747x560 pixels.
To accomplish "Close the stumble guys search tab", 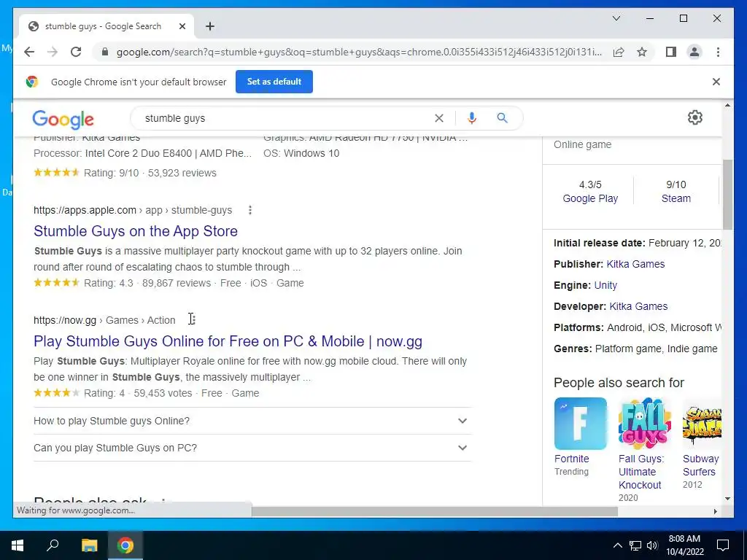I will coord(182,26).
